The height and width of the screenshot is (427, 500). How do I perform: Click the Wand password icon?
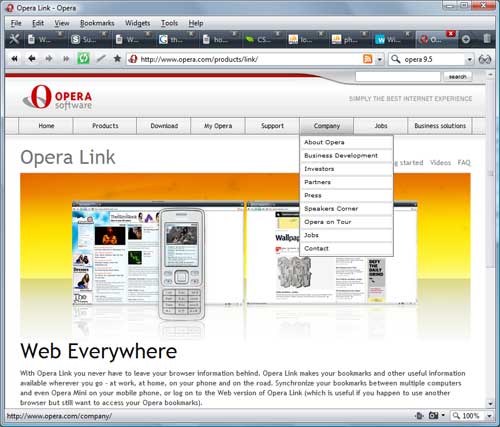click(x=101, y=59)
